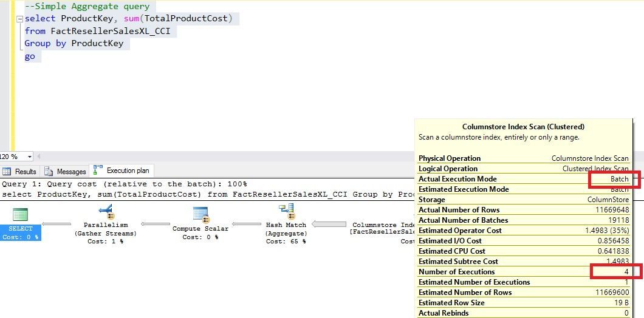Click the Query 1 query cost header text
This screenshot has width=644, height=318.
(x=125, y=184)
